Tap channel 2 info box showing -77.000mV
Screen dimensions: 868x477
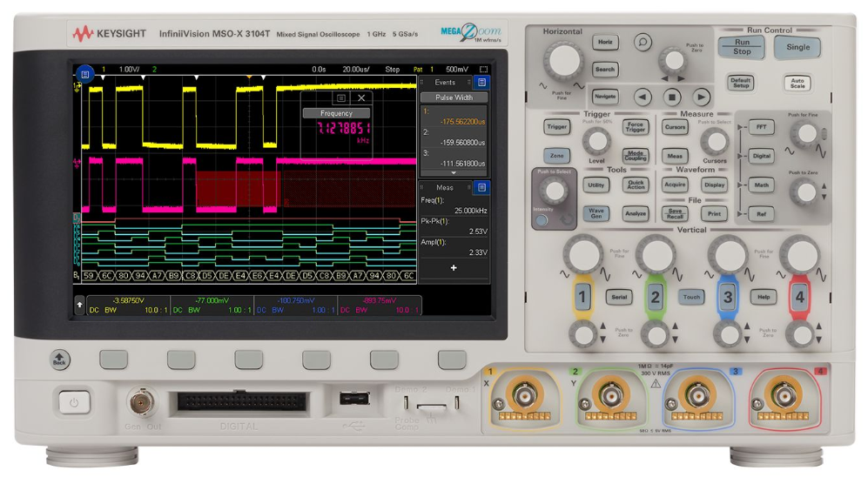click(212, 305)
